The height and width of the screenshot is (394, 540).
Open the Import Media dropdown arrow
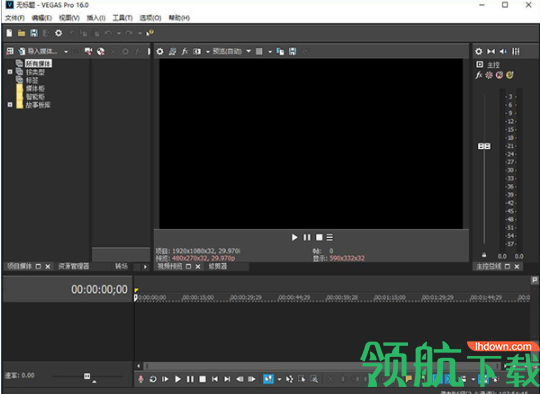coord(66,52)
